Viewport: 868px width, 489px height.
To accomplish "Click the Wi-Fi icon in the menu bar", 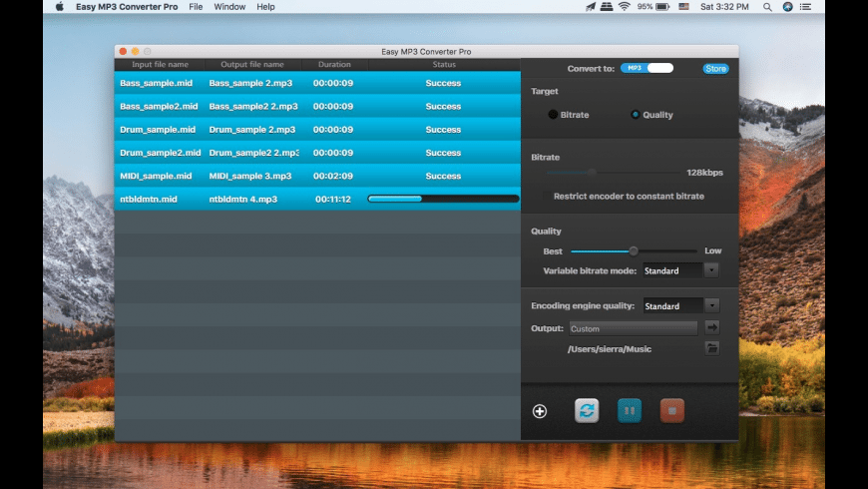I will coord(625,7).
